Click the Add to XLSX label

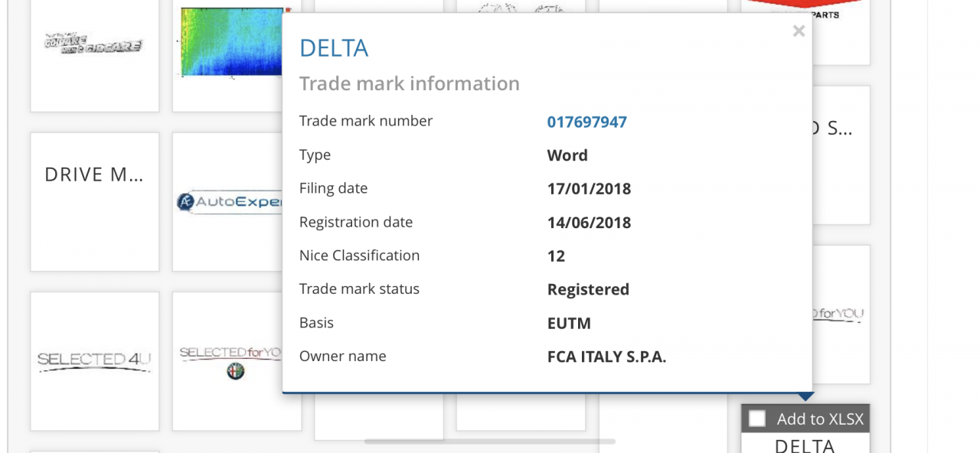pos(820,419)
